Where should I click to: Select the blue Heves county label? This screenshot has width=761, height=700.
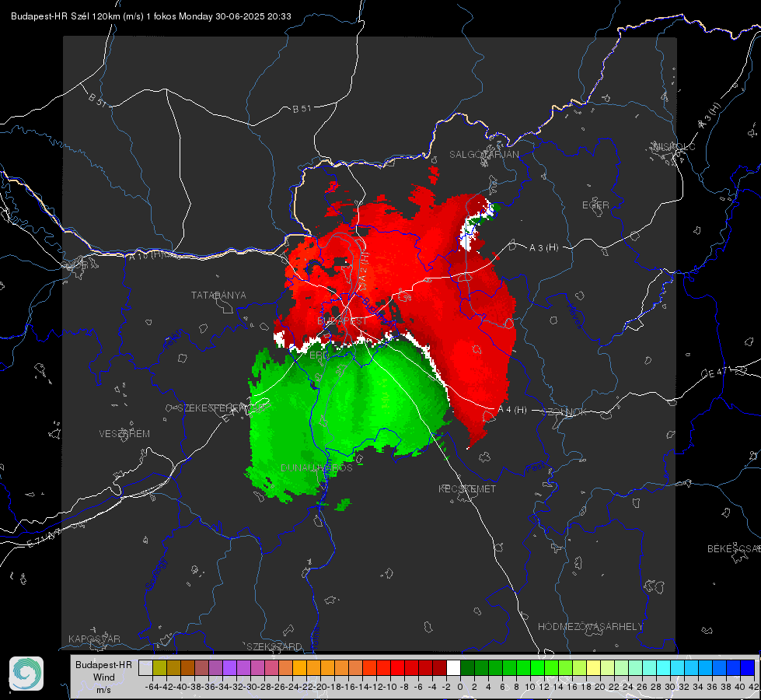(x=574, y=317)
